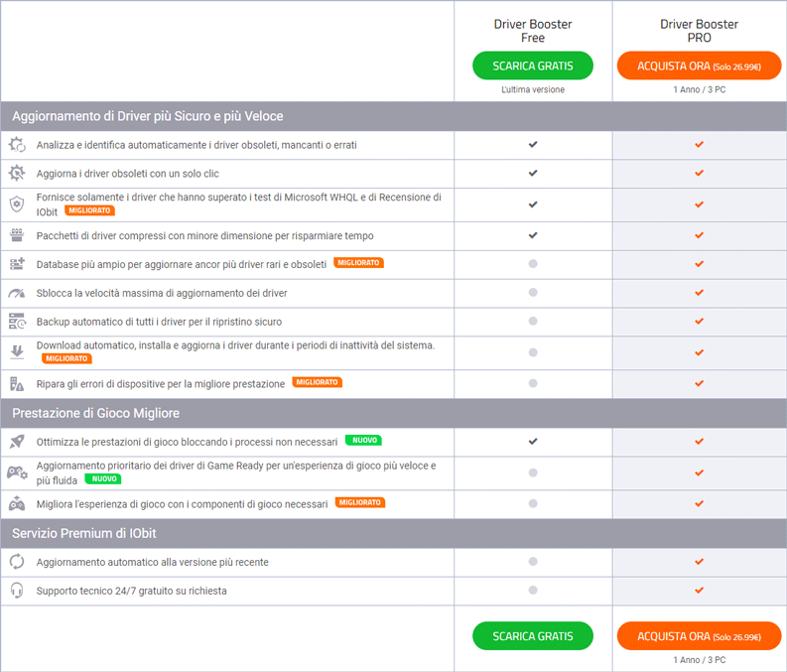Click the shield icon beside 'Fornisce solamente i driver'
The height and width of the screenshot is (672, 787).
click(17, 204)
